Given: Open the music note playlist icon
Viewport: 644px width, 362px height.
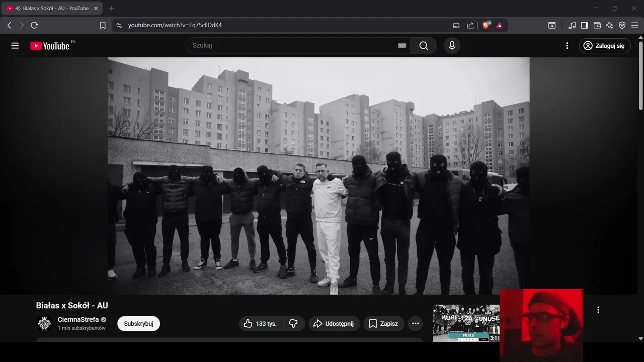Looking at the screenshot, I should pyautogui.click(x=572, y=25).
